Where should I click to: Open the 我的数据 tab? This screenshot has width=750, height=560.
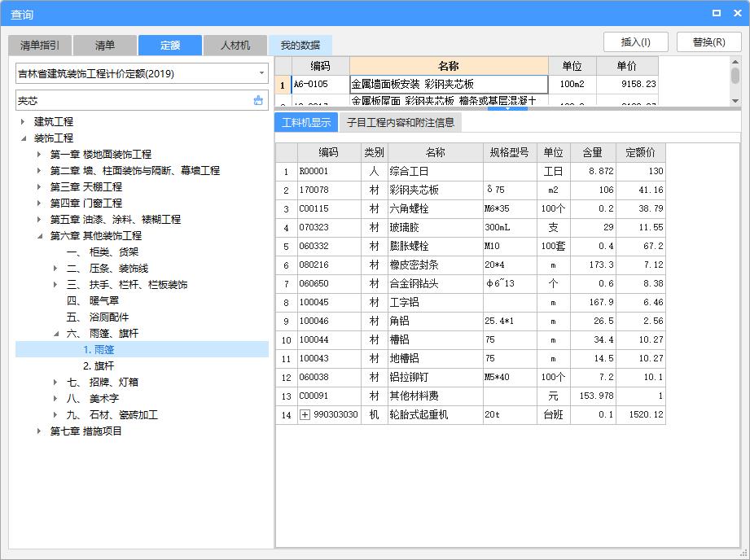[x=300, y=45]
